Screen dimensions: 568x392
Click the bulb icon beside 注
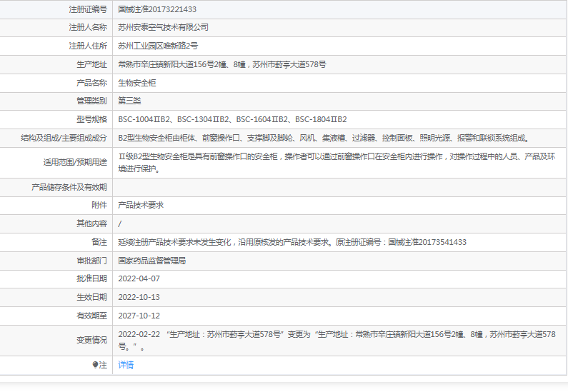(x=95, y=365)
